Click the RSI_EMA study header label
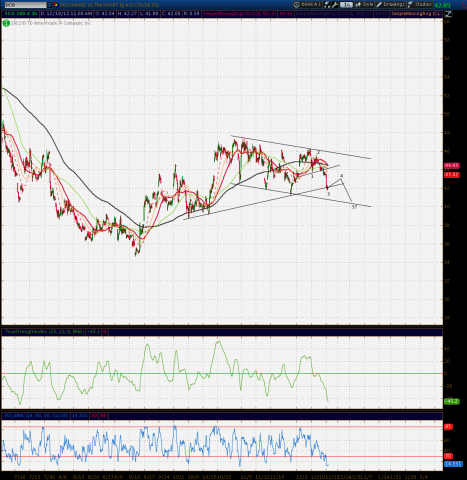 coord(36,416)
